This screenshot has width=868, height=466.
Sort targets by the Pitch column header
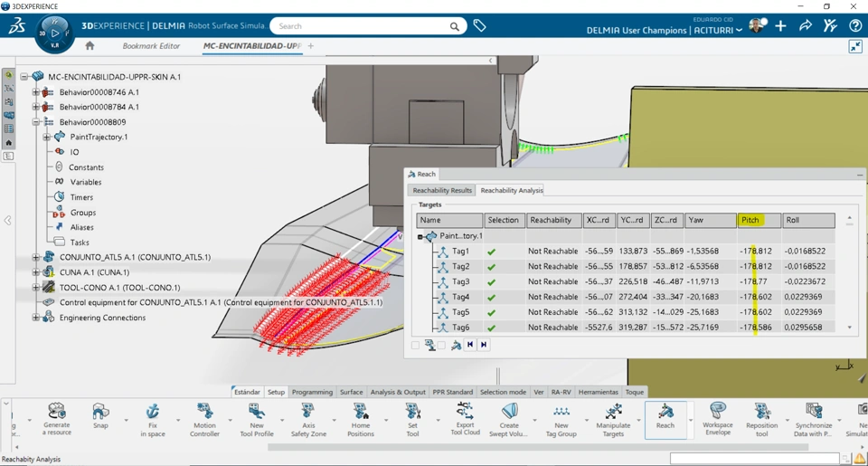coord(759,220)
